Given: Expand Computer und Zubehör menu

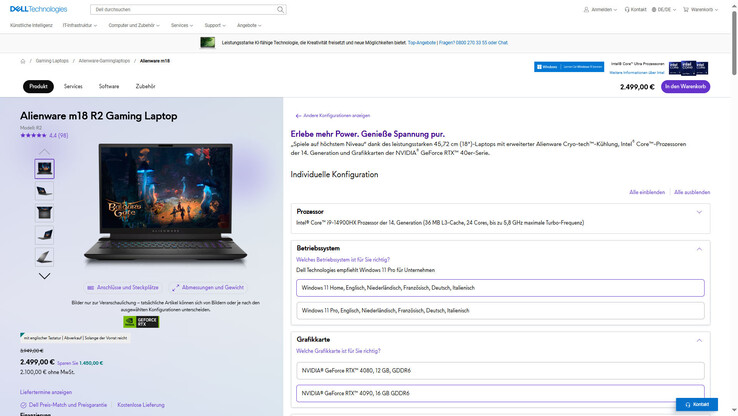Looking at the screenshot, I should coord(134,25).
